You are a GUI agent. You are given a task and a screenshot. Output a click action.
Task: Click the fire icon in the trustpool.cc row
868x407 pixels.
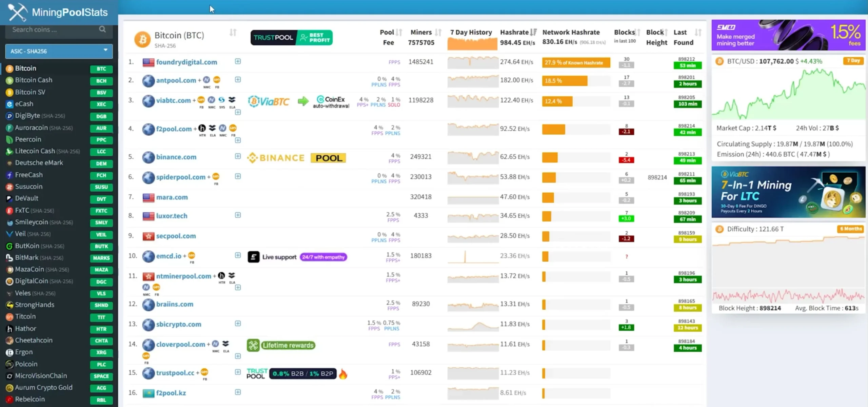click(x=343, y=374)
